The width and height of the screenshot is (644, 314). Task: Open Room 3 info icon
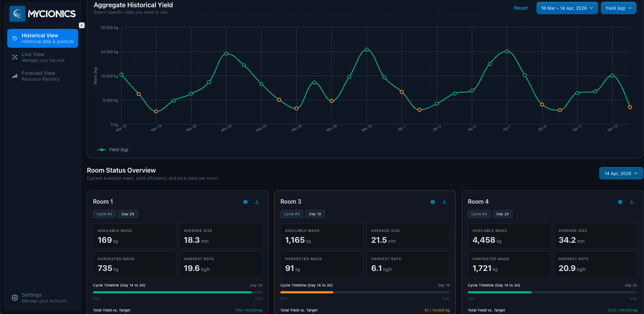click(x=433, y=202)
